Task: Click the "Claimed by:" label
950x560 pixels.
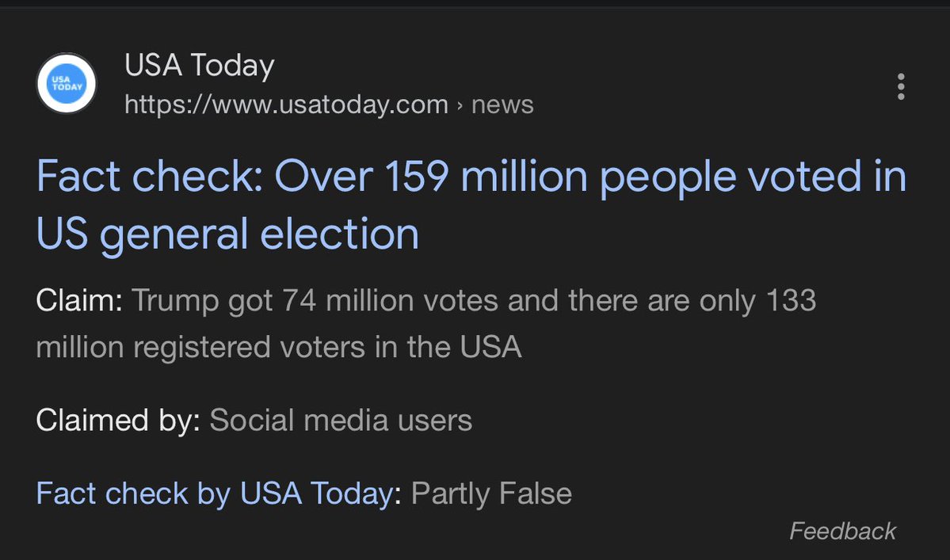Action: tap(117, 420)
